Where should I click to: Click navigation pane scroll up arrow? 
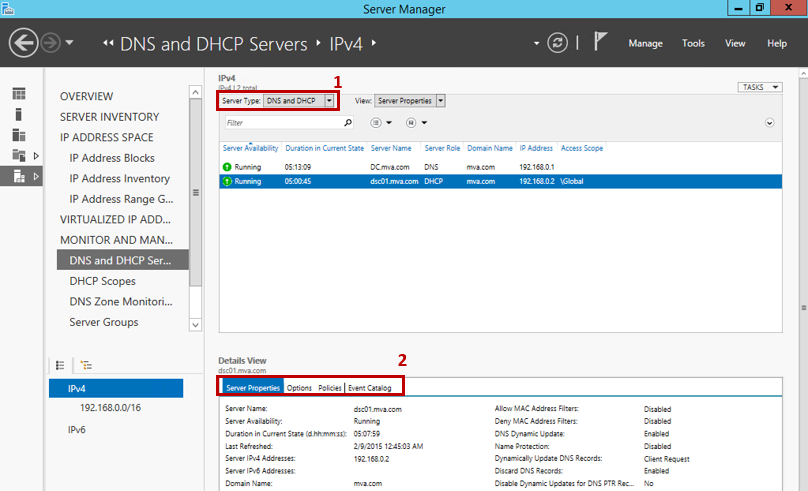[x=195, y=92]
